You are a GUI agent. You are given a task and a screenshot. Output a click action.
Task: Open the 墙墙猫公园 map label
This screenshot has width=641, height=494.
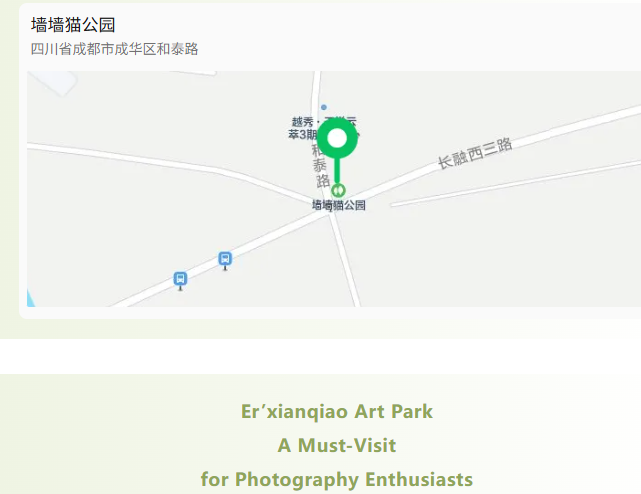point(338,205)
